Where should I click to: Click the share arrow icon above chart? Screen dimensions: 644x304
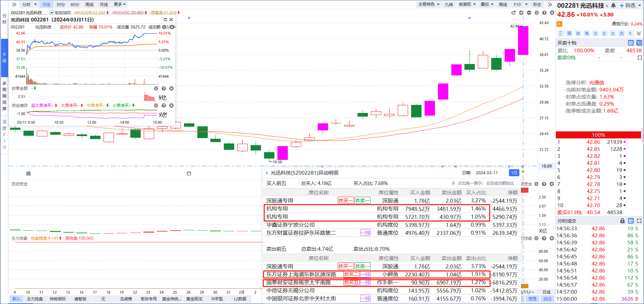[513, 13]
